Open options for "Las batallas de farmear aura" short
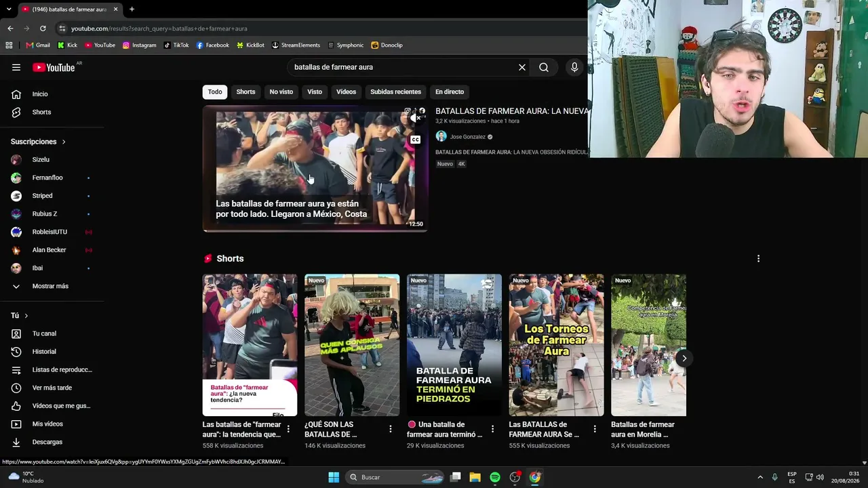 click(288, 429)
